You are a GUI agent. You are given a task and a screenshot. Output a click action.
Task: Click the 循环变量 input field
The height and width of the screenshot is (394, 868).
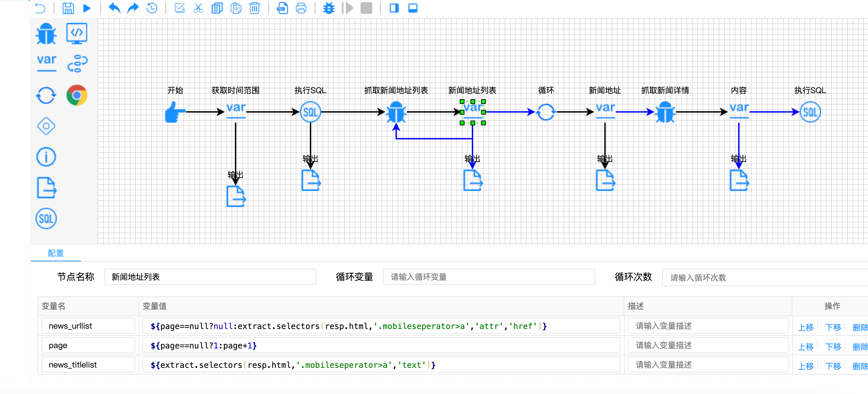(x=489, y=277)
